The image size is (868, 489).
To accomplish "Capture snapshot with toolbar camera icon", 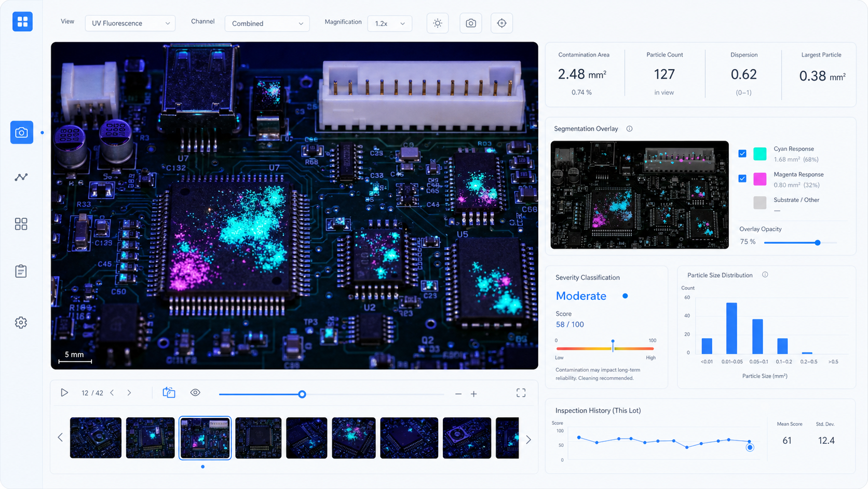I will pos(471,23).
